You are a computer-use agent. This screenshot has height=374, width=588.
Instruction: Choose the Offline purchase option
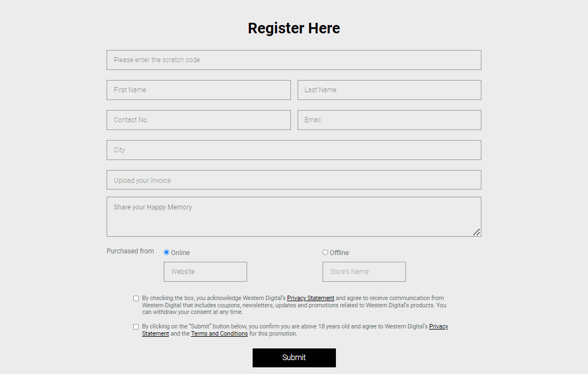tap(325, 252)
